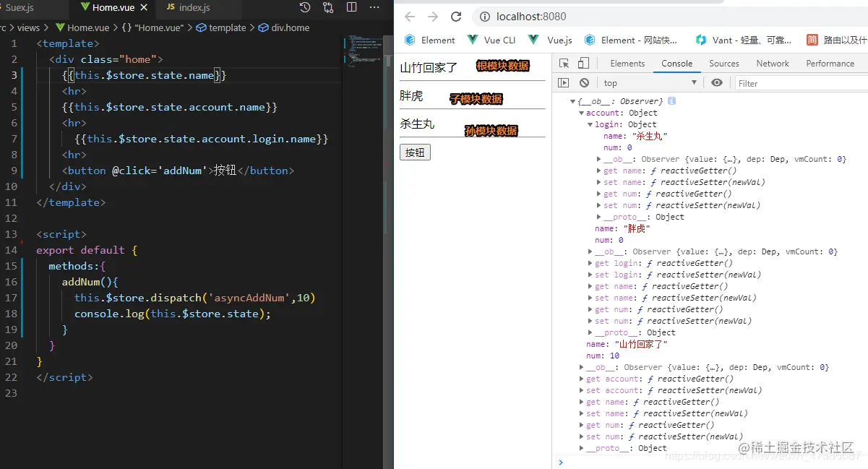Open the VS Code editor more actions menu
Screen dimensions: 868x469
[374, 7]
